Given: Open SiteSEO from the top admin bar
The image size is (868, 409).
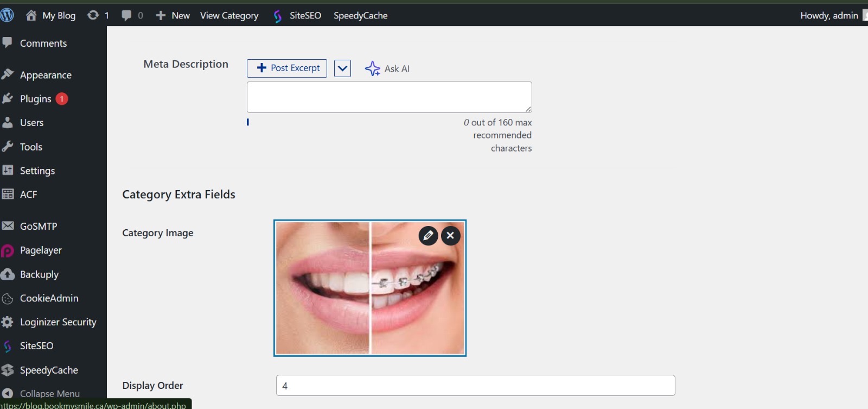Looking at the screenshot, I should click(x=298, y=15).
